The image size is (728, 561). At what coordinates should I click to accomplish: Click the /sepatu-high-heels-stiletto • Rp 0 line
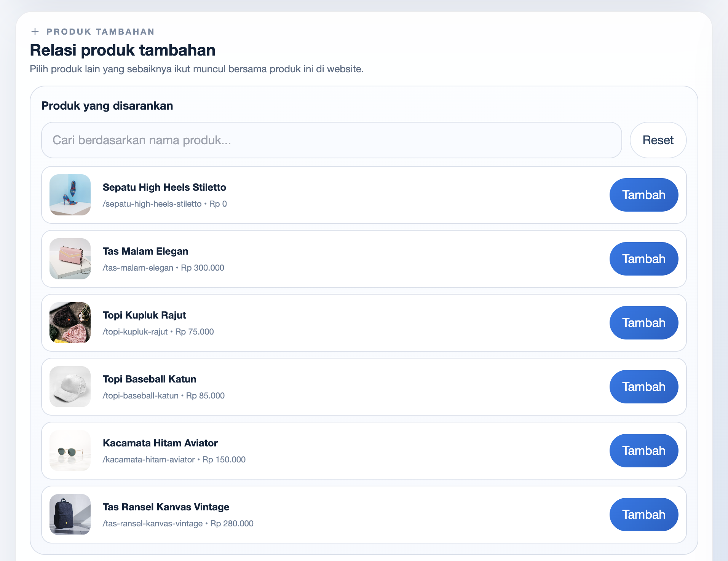coord(165,204)
